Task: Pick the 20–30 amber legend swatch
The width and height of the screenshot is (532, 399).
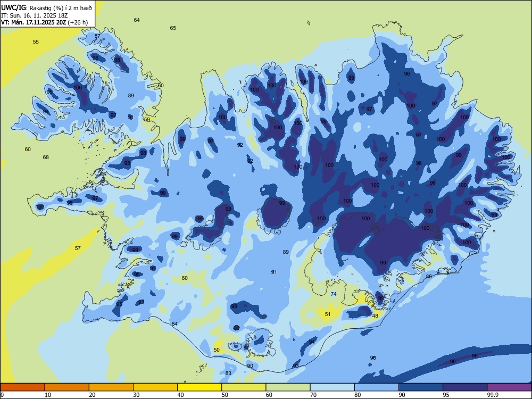Action: click(x=111, y=387)
